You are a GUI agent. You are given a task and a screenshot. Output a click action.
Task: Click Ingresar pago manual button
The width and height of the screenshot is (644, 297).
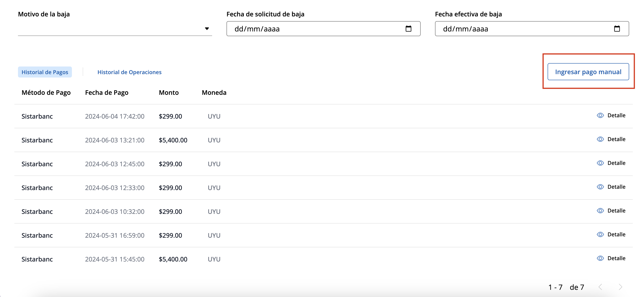[588, 72]
